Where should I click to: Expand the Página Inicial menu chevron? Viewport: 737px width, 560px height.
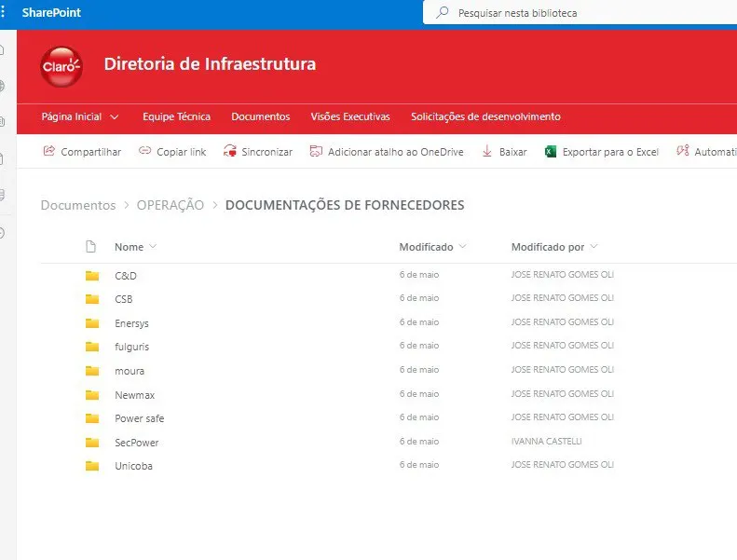(x=115, y=117)
